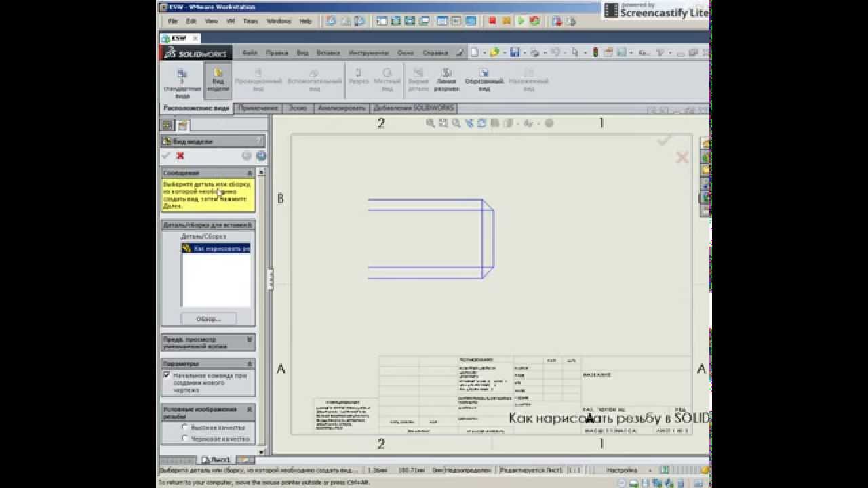Collapse the Деталь/сборка для вставки section
Image resolution: width=868 pixels, height=488 pixels.
[250, 225]
